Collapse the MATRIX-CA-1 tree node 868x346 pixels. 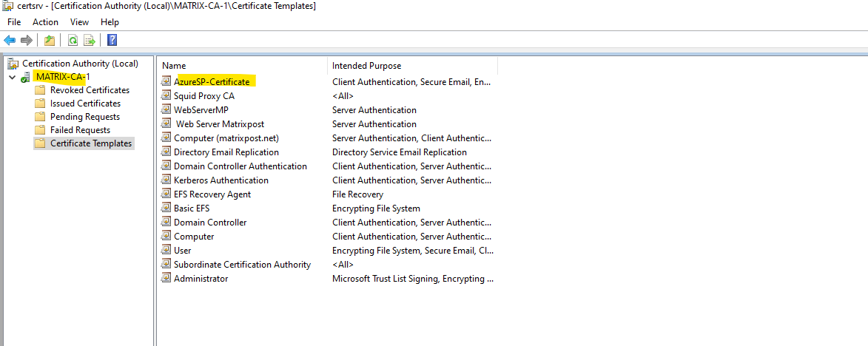pyautogui.click(x=13, y=78)
